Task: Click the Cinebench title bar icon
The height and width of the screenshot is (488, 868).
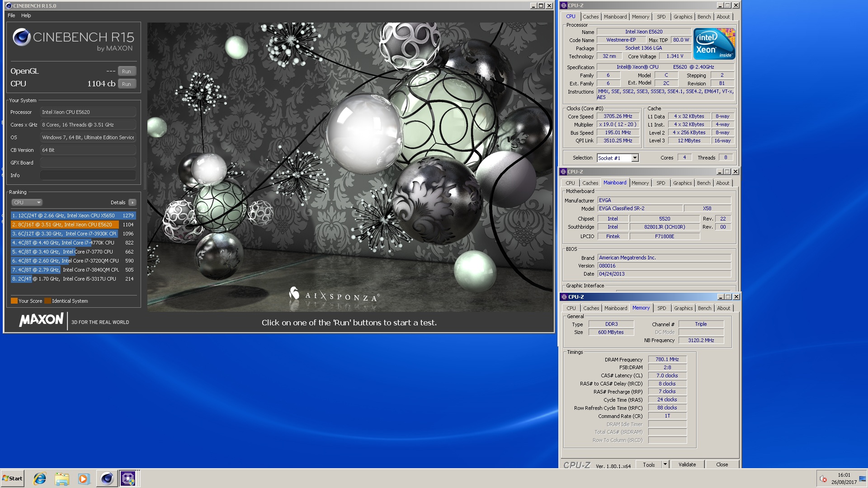Action: click(9, 6)
